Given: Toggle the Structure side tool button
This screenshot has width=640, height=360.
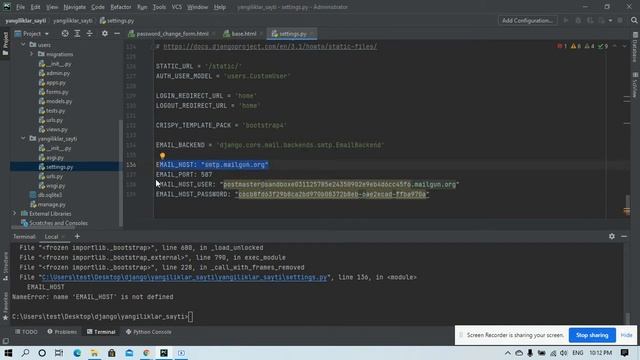Looking at the screenshot, I should tap(5, 266).
